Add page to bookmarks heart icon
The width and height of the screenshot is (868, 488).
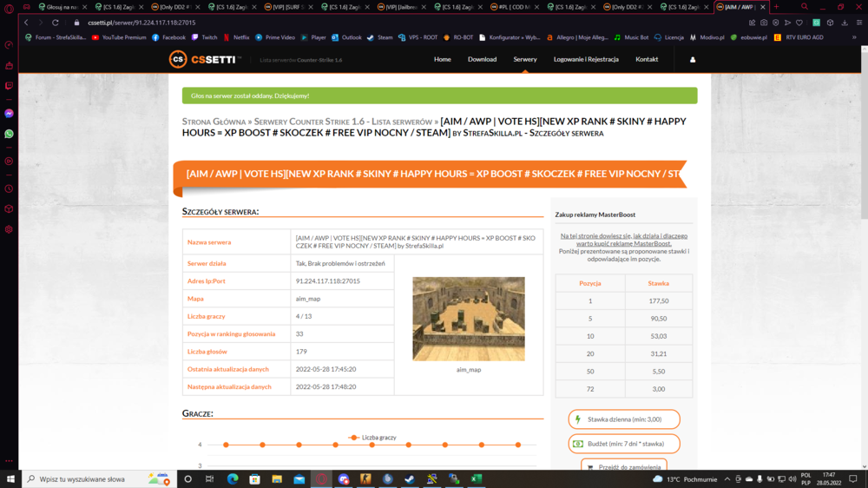coord(799,23)
